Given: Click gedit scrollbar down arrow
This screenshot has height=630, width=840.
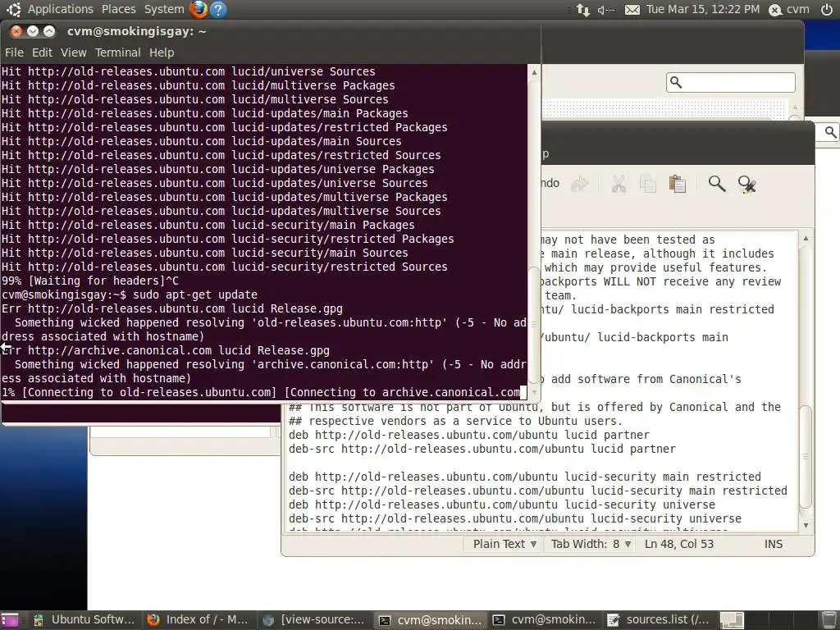Looking at the screenshot, I should click(x=806, y=526).
